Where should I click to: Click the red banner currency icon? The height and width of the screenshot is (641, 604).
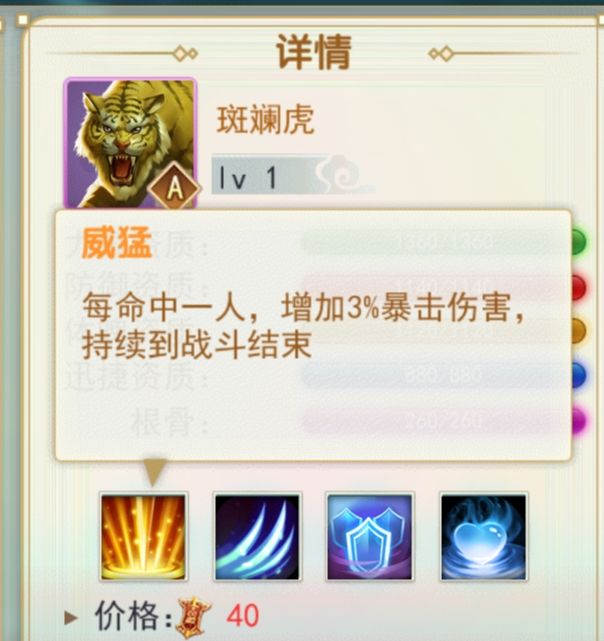[193, 617]
